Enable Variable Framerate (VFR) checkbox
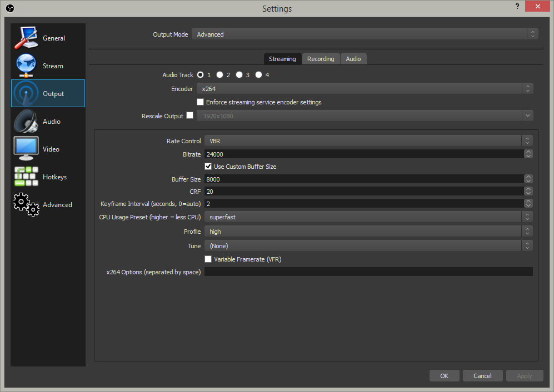 (x=208, y=259)
